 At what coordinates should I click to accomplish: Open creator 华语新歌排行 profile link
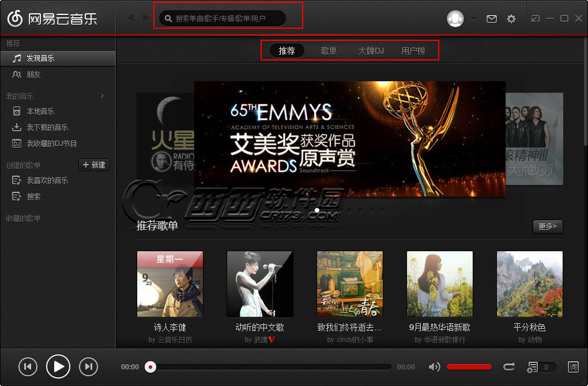[x=444, y=340]
